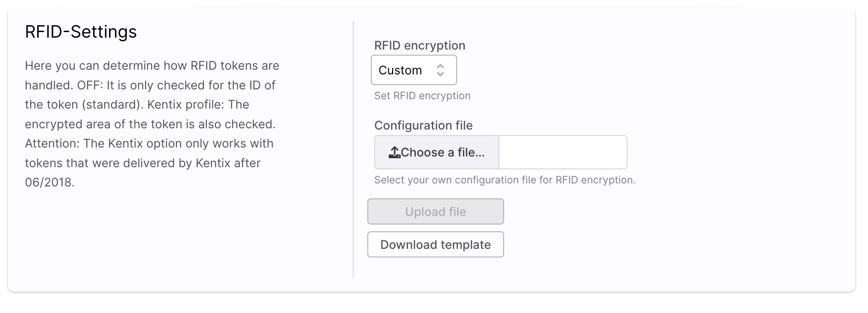Click the RFID encryption field label

pos(419,45)
